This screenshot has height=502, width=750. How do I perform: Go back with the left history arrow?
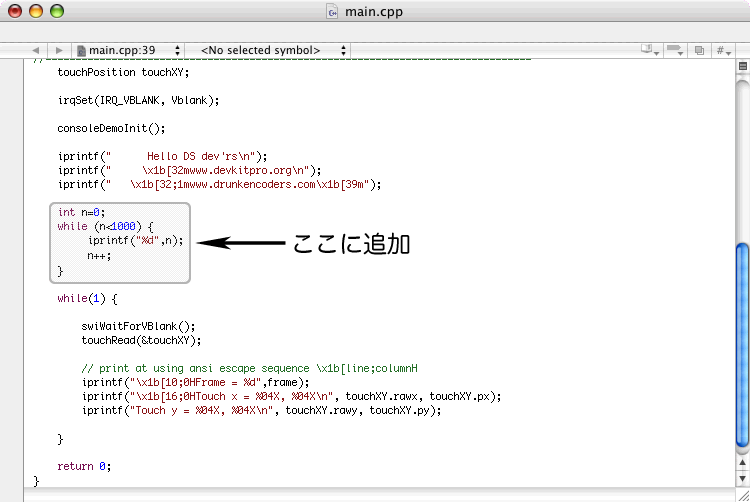click(x=35, y=50)
